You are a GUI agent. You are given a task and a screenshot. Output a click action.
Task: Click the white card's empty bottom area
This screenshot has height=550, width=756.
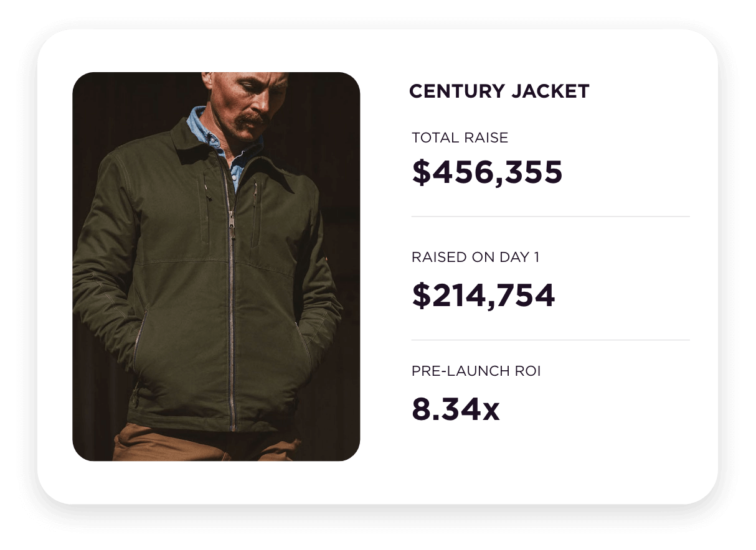click(x=377, y=482)
